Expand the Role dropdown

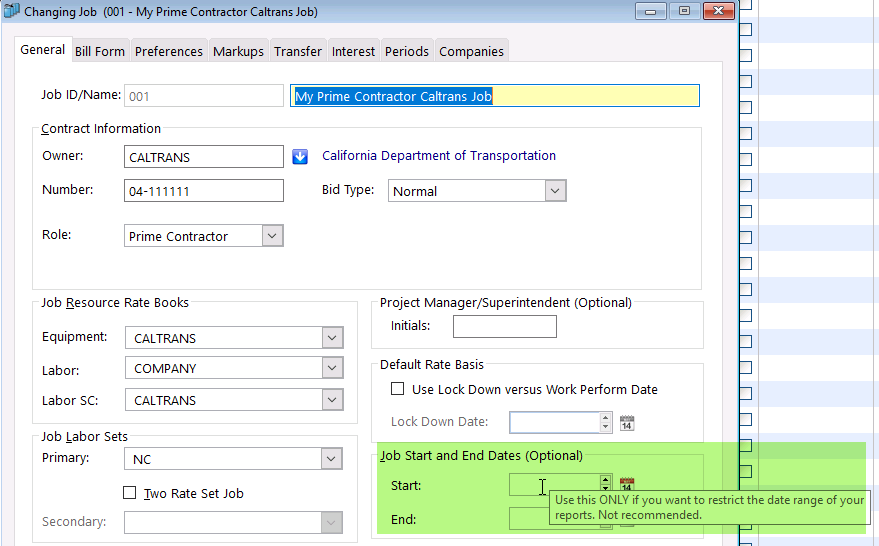coord(272,235)
